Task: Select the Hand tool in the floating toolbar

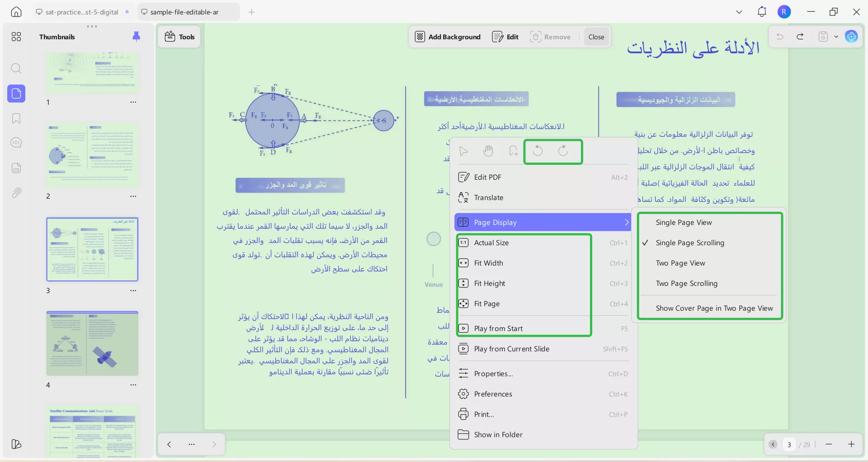Action: (x=488, y=151)
